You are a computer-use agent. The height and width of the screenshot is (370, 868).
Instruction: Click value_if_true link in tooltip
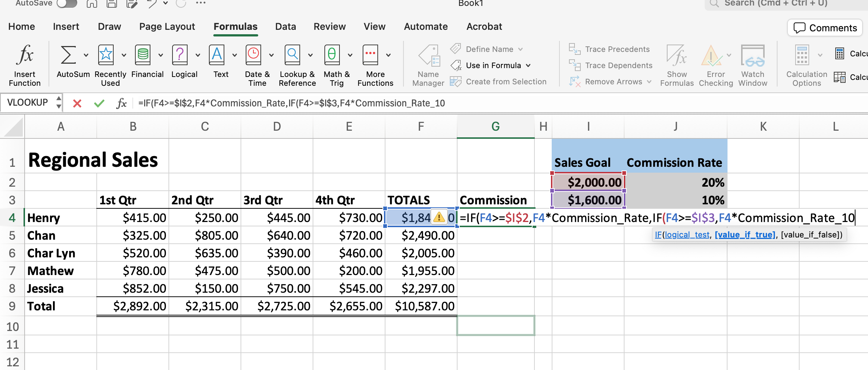745,235
